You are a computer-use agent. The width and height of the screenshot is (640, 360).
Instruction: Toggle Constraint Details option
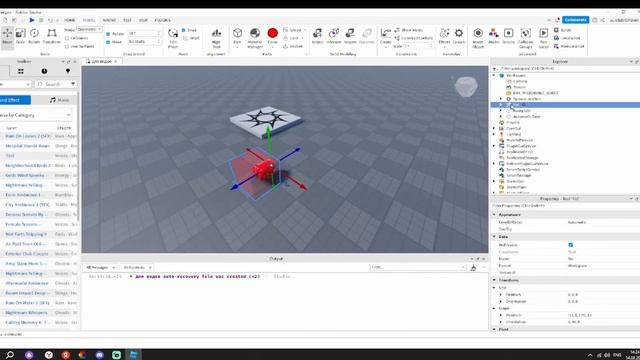point(413,38)
